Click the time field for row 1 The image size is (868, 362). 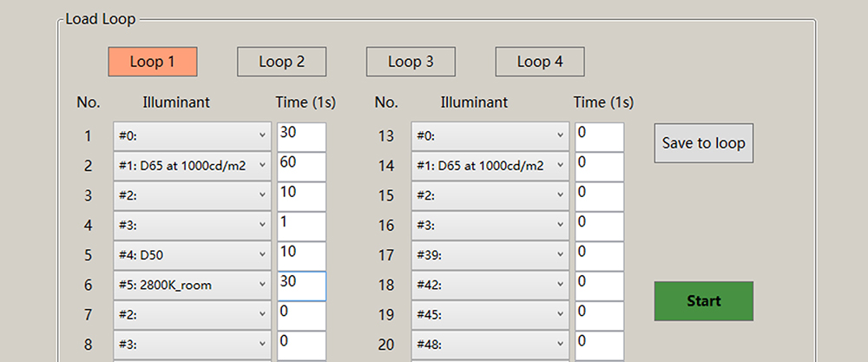coord(302,136)
